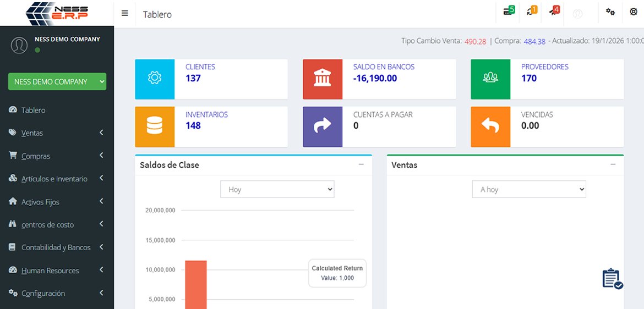Click the blue Clientes gear tile icon
Screen dimensions: 644x309
[155, 78]
